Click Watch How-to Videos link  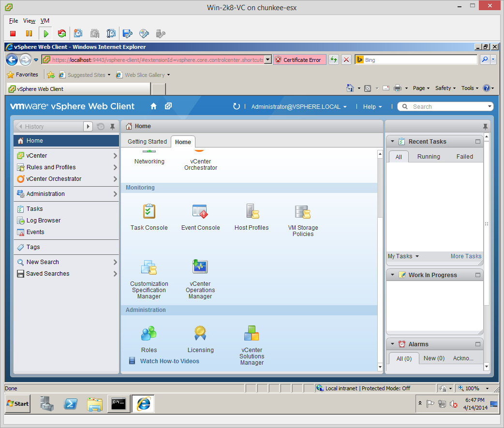click(x=169, y=361)
